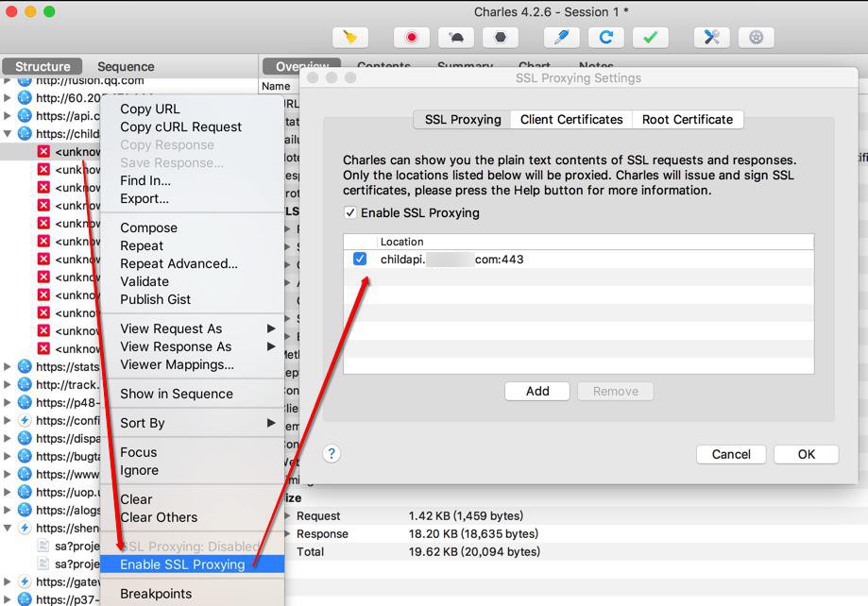Click the broom clear session icon

tap(349, 37)
